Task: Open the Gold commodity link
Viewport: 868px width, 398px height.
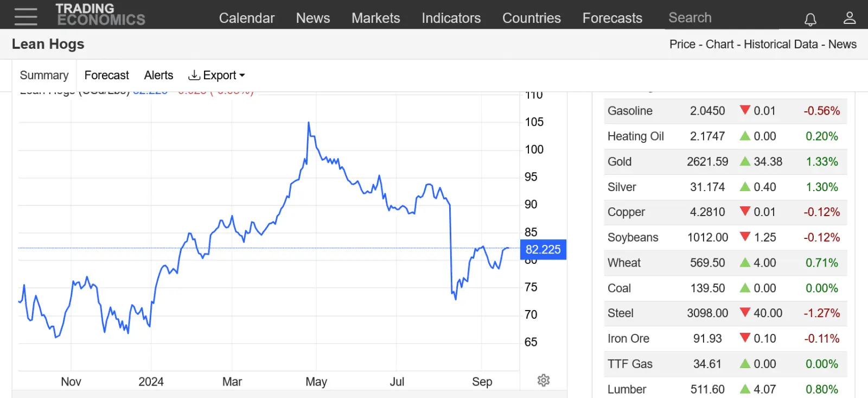Action: [x=620, y=161]
